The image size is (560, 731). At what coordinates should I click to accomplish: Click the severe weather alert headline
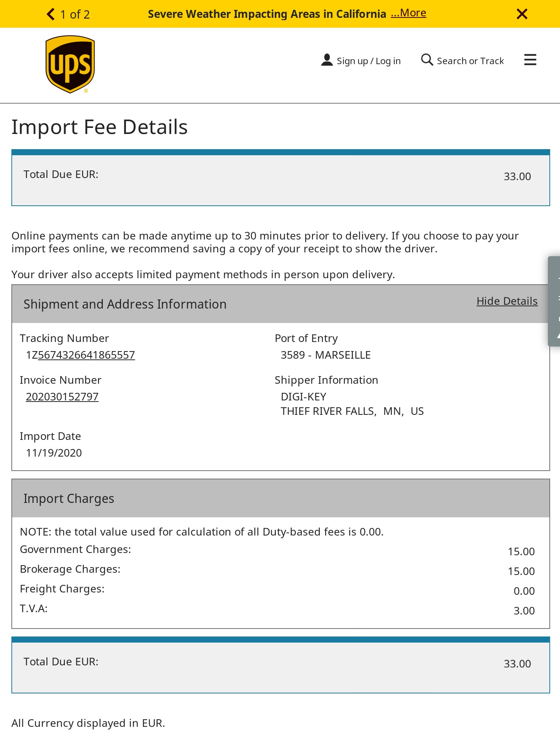point(267,14)
